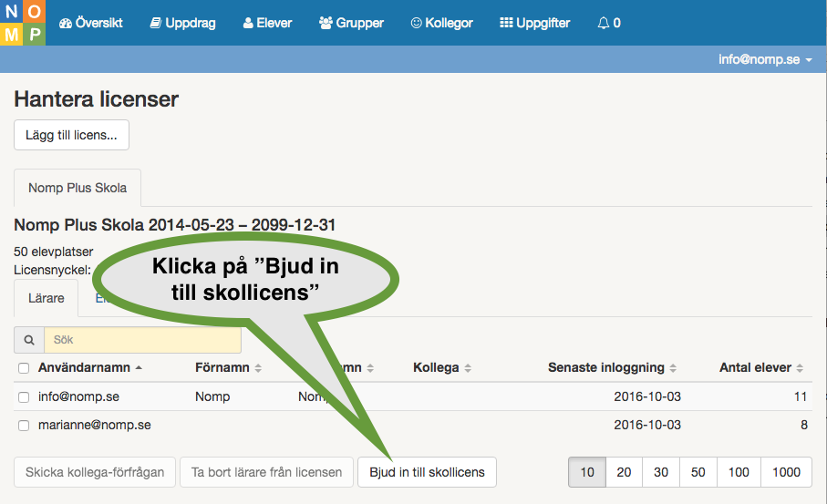This screenshot has height=504, width=827.
Task: Click into the Sök search field
Action: tap(142, 340)
